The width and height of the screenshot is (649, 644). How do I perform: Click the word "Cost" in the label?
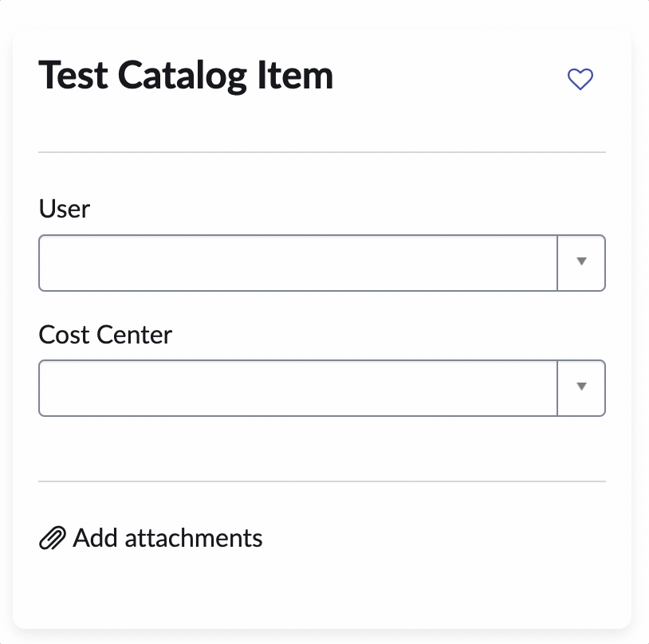[65, 334]
